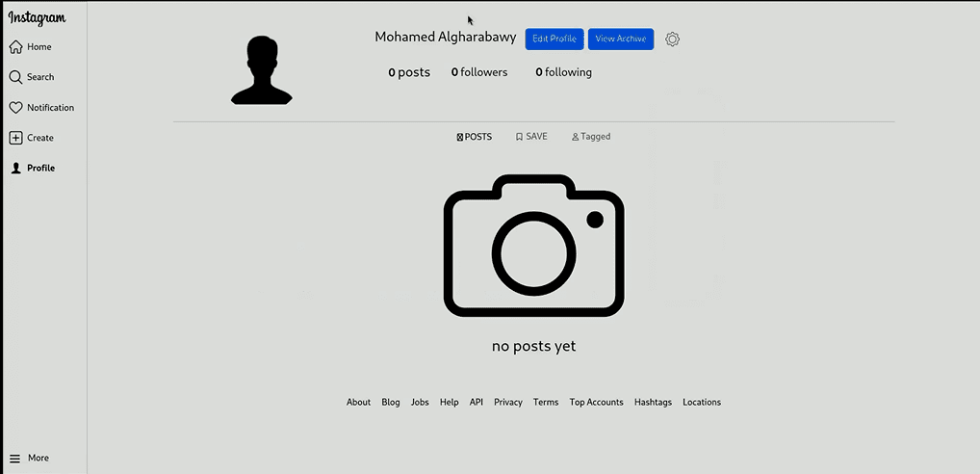Click the Edit Profile button
980x474 pixels.
(554, 39)
